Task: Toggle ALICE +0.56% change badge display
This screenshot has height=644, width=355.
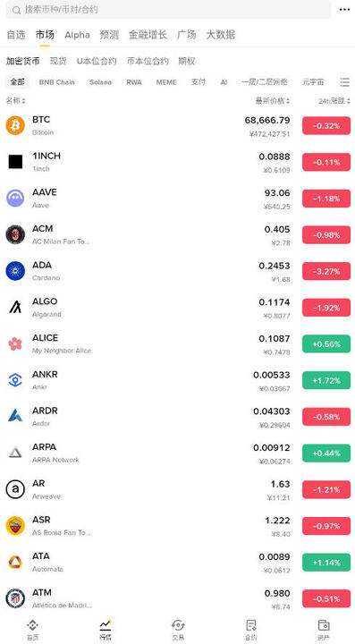Action: (326, 343)
